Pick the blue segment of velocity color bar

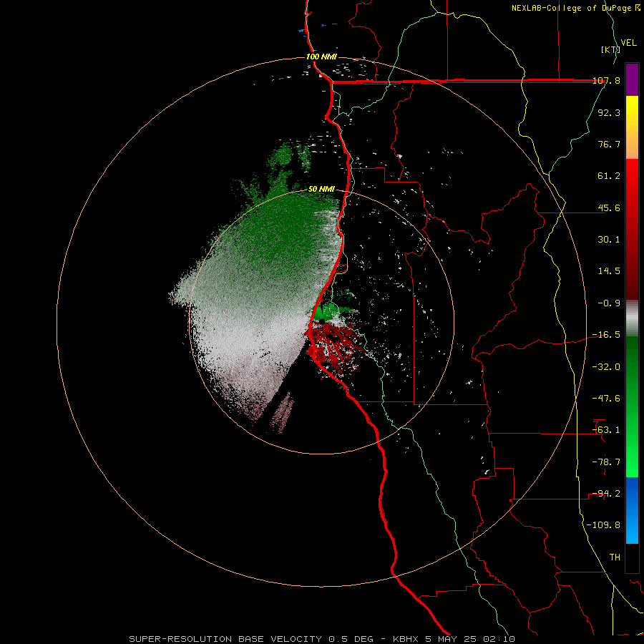click(x=632, y=510)
